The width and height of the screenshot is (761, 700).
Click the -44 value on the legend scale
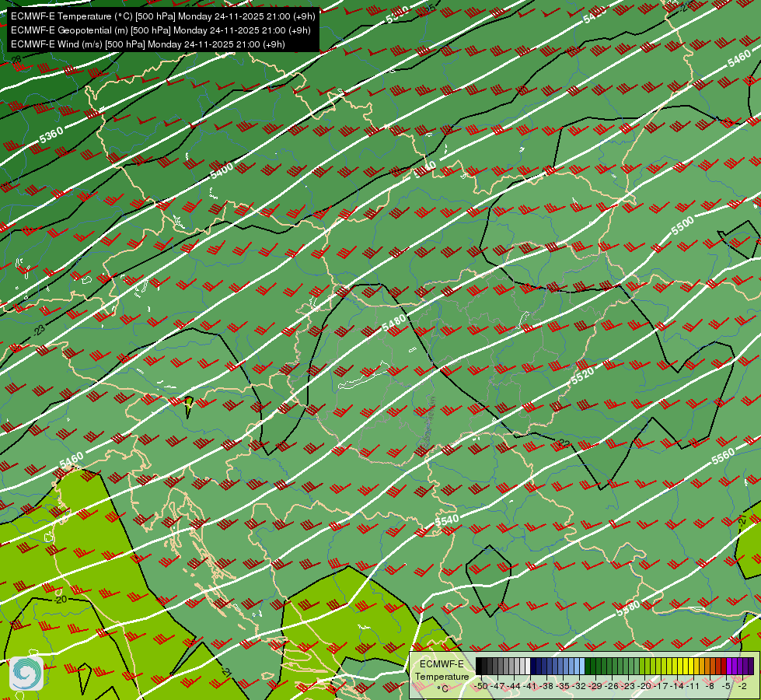514,687
